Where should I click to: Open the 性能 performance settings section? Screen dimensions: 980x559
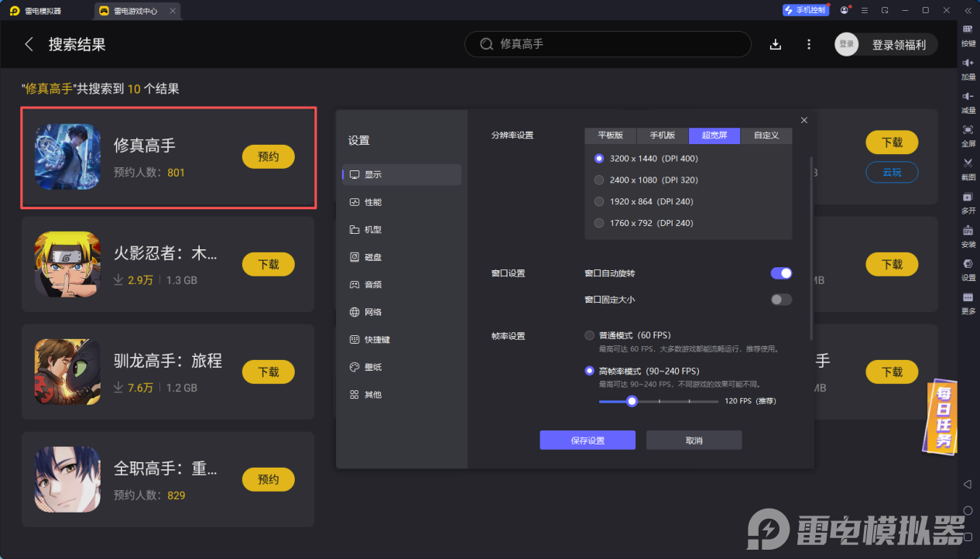402,202
